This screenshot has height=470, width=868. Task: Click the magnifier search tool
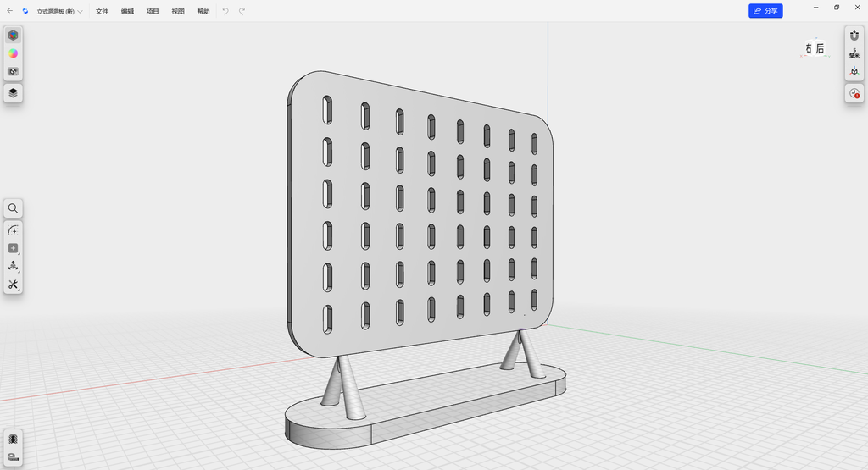pos(14,208)
